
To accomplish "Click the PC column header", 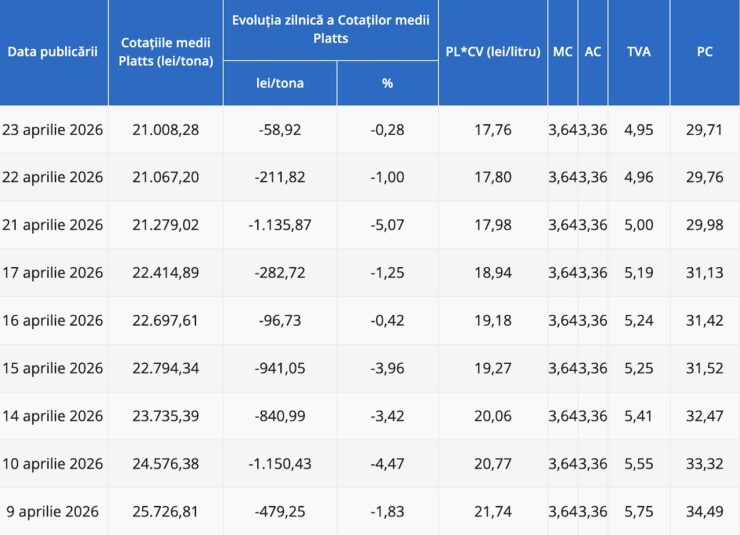I will coord(705,52).
